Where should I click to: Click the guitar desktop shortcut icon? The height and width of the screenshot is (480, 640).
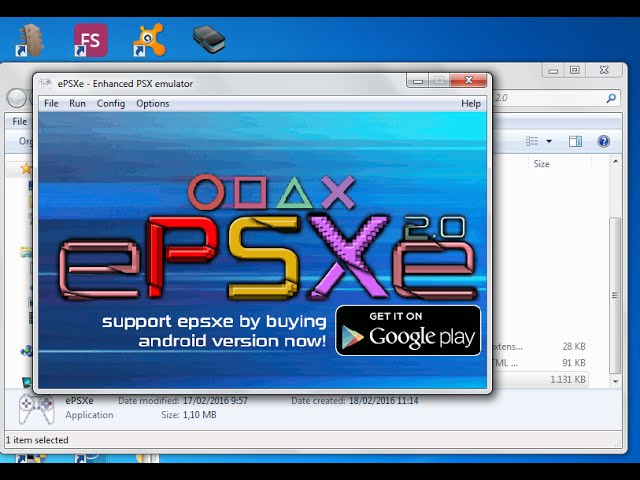point(31,40)
